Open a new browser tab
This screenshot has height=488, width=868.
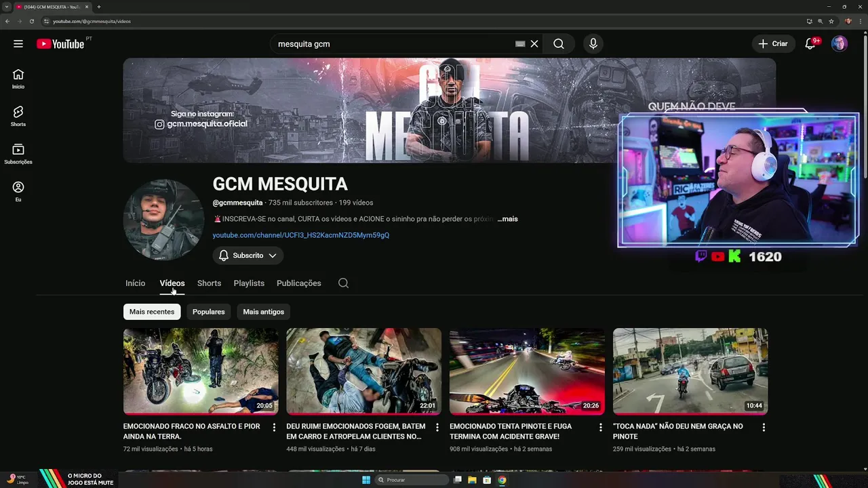click(x=99, y=7)
